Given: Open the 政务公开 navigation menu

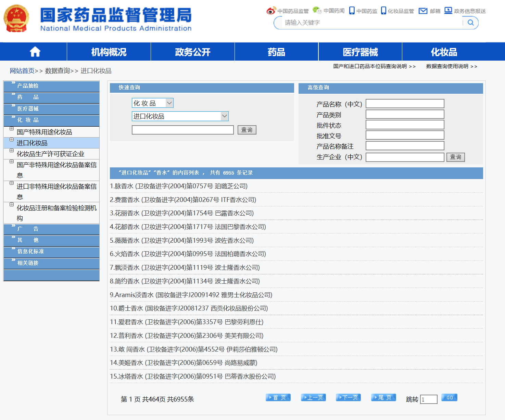Looking at the screenshot, I should (192, 52).
